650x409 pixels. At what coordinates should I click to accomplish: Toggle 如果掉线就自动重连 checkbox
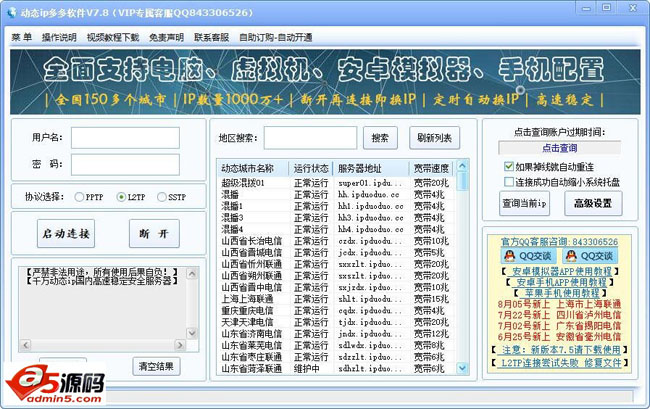pos(509,167)
